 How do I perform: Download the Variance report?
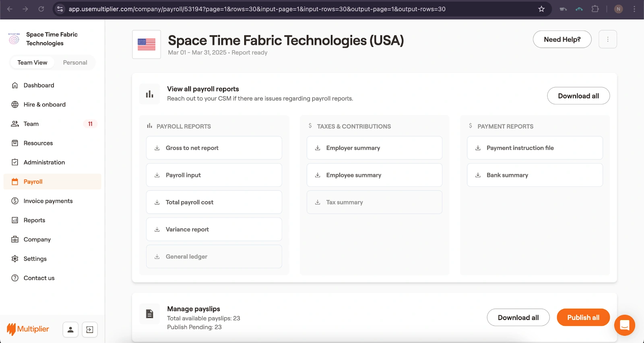point(214,229)
